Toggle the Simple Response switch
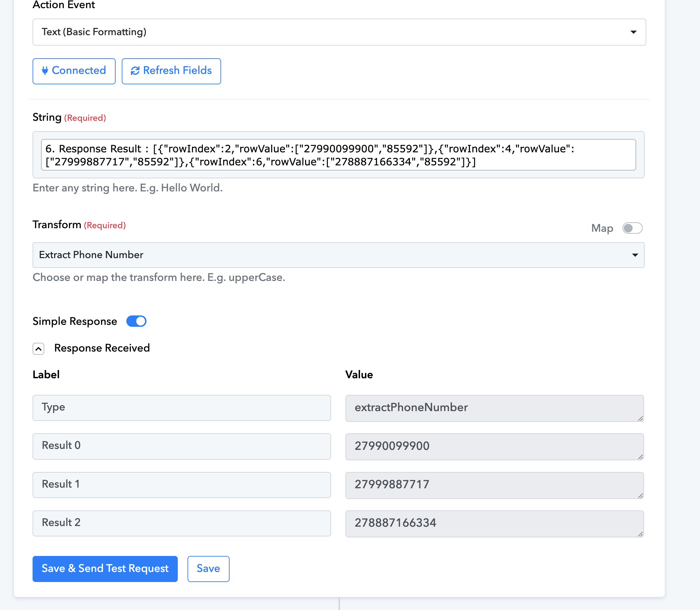The width and height of the screenshot is (700, 610). click(136, 321)
